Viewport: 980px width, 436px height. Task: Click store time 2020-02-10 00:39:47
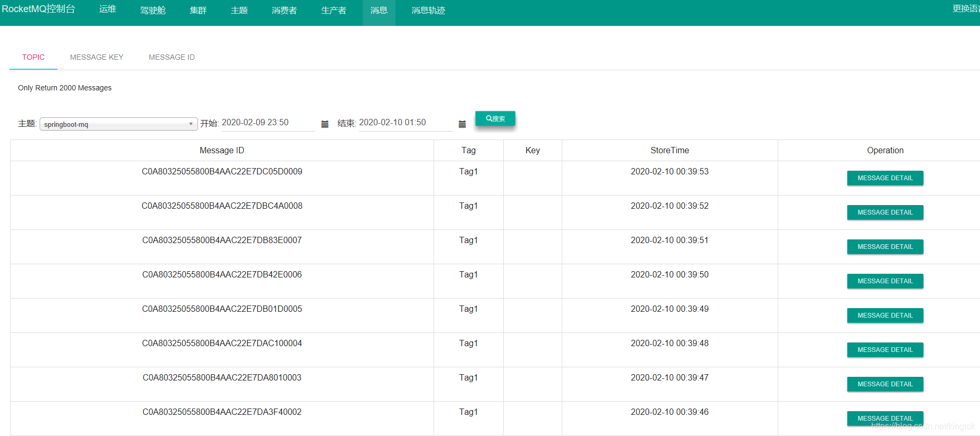(x=670, y=378)
